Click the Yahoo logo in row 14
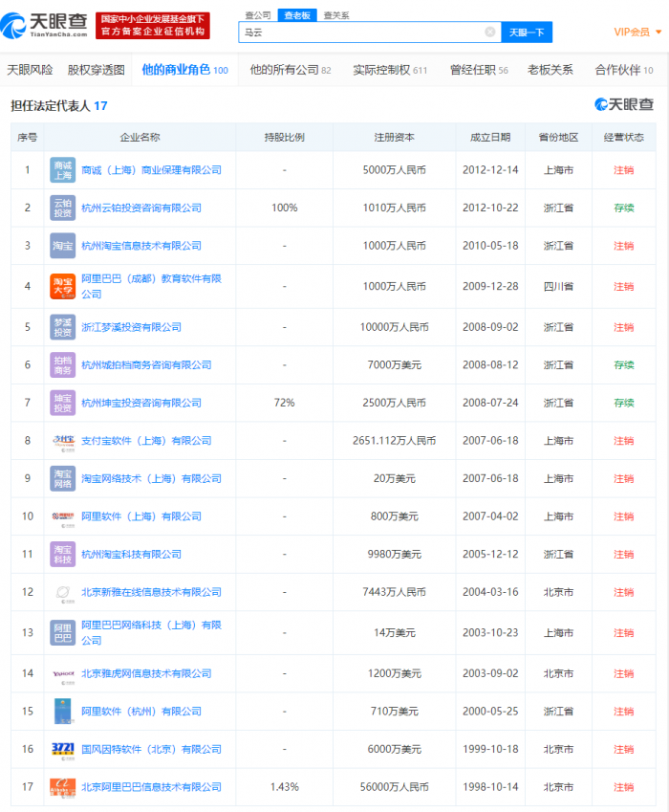 (x=62, y=674)
